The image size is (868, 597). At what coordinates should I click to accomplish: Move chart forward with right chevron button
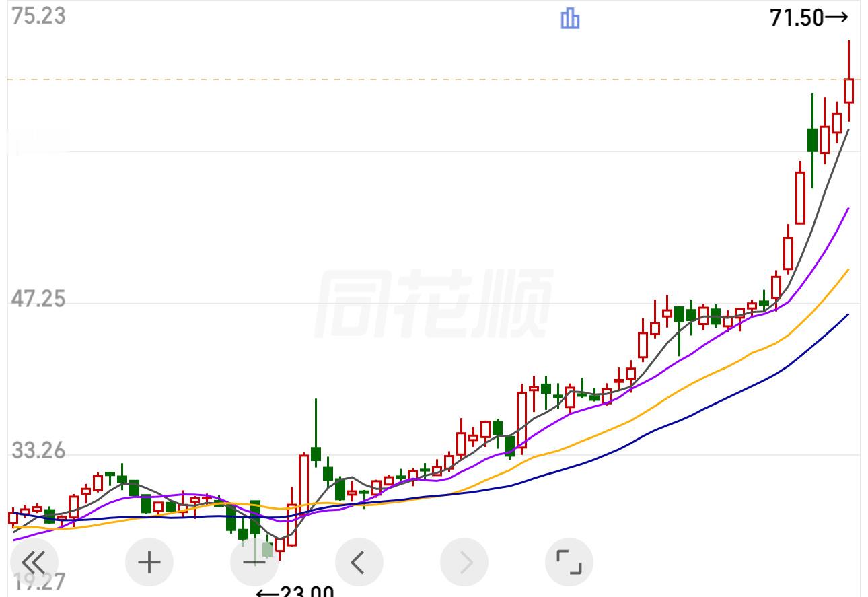coord(464,561)
